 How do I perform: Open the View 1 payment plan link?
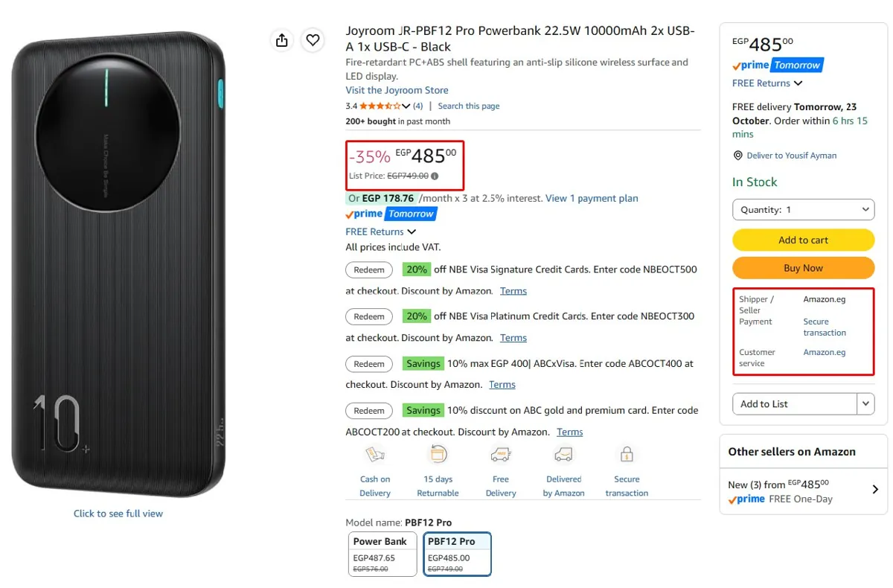(592, 198)
